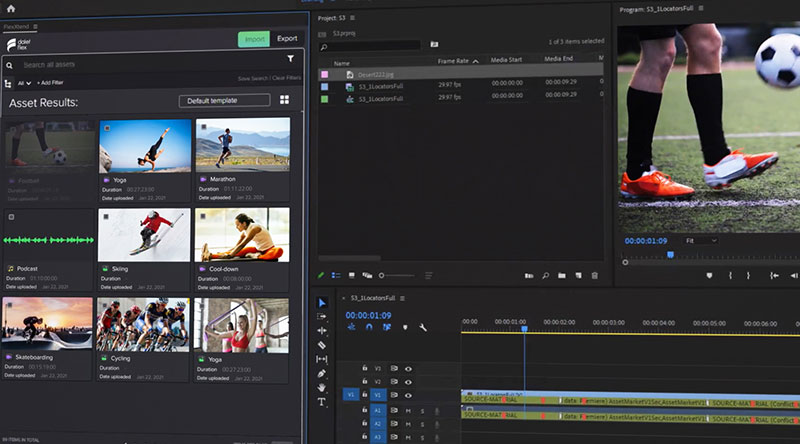Open Program monitor panel menu
The height and width of the screenshot is (444, 800).
[x=701, y=8]
